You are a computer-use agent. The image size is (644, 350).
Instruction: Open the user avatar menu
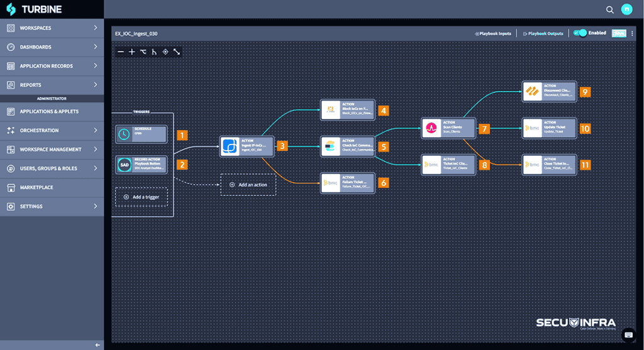tap(627, 9)
